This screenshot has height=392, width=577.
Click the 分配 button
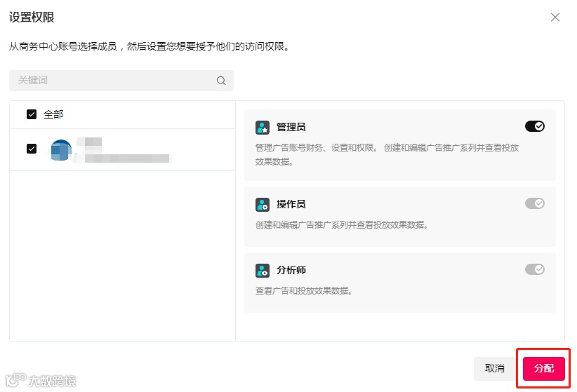[x=544, y=368]
